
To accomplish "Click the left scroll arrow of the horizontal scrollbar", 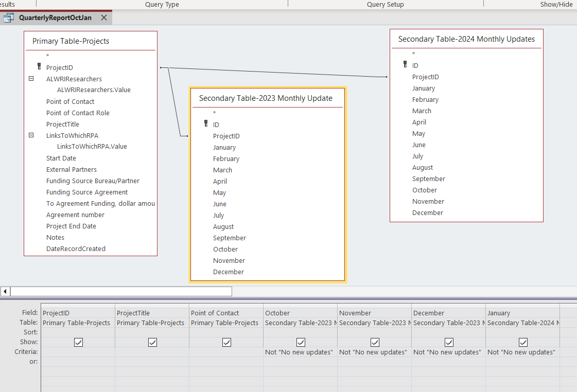I will click(5, 292).
